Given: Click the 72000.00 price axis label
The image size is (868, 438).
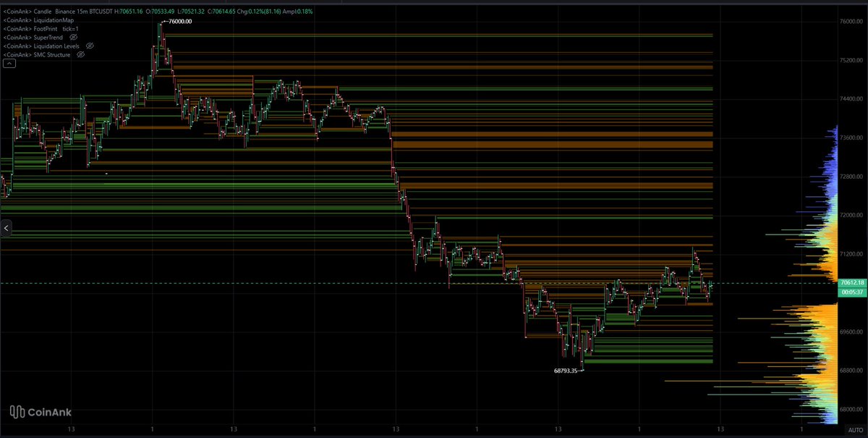Looking at the screenshot, I should 851,216.
